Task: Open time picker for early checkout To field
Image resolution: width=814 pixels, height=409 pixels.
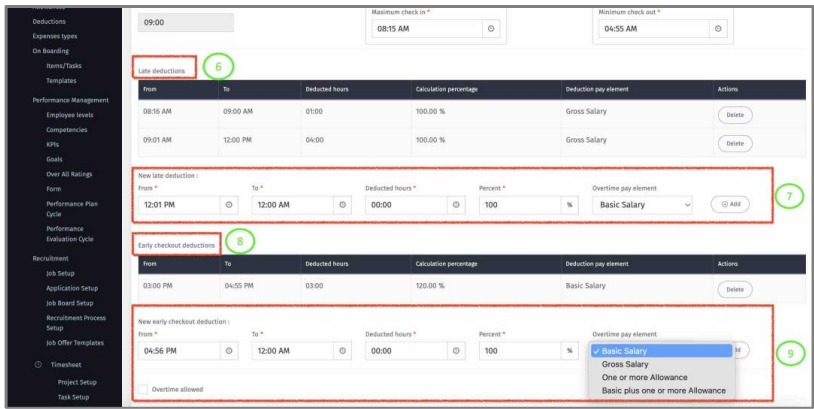Action: pyautogui.click(x=343, y=351)
